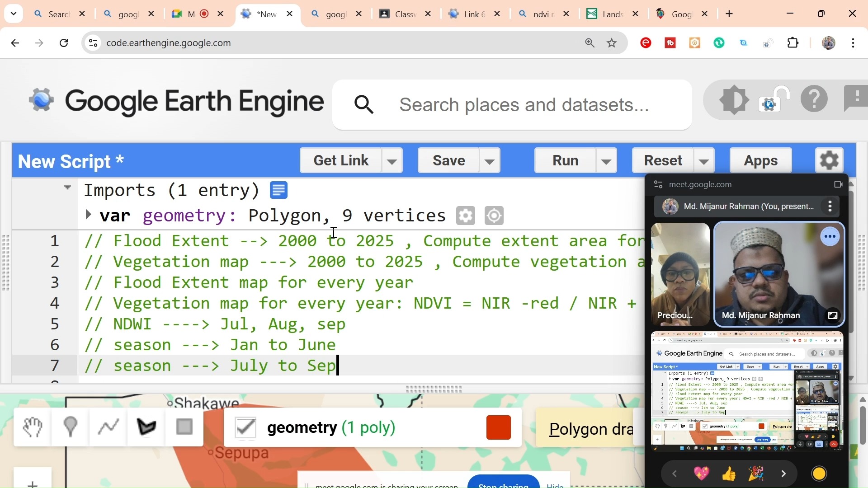Click the Get Link button
This screenshot has height=488, width=868.
tap(341, 161)
